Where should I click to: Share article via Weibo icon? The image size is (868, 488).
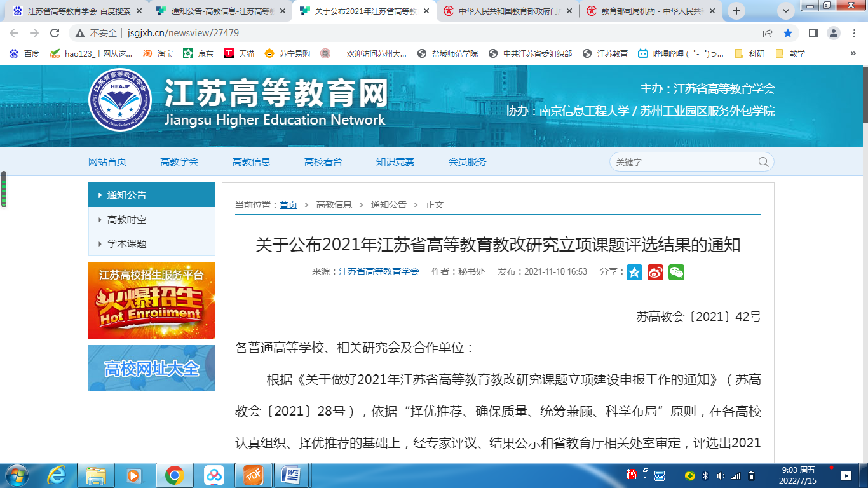coord(655,272)
